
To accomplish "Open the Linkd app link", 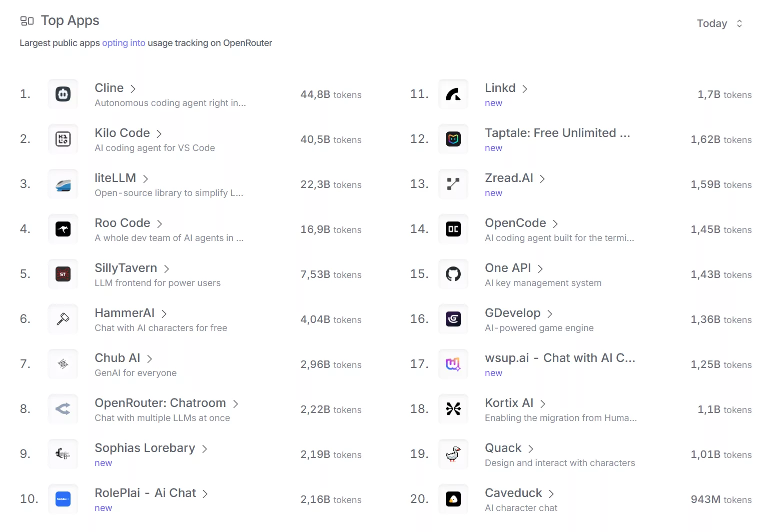I will pos(500,88).
